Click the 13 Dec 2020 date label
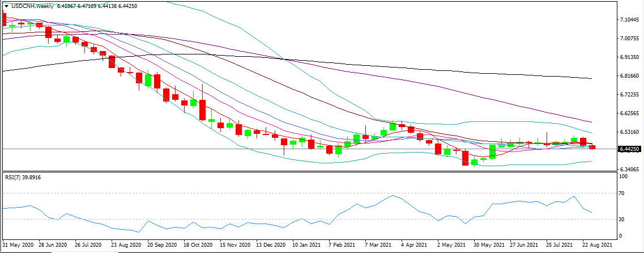The image size is (644, 253). (x=271, y=244)
